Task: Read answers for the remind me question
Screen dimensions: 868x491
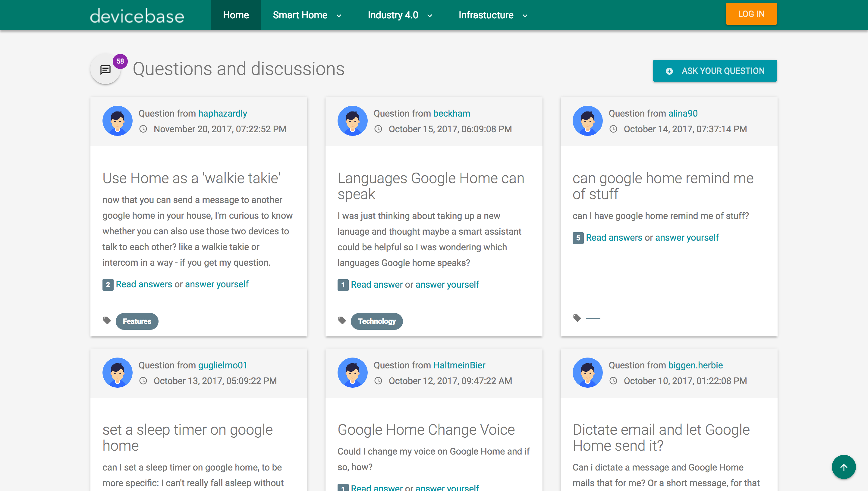Action: click(614, 237)
